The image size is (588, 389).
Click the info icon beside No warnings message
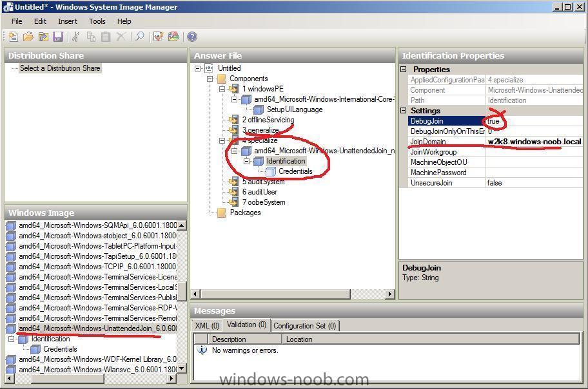[202, 350]
